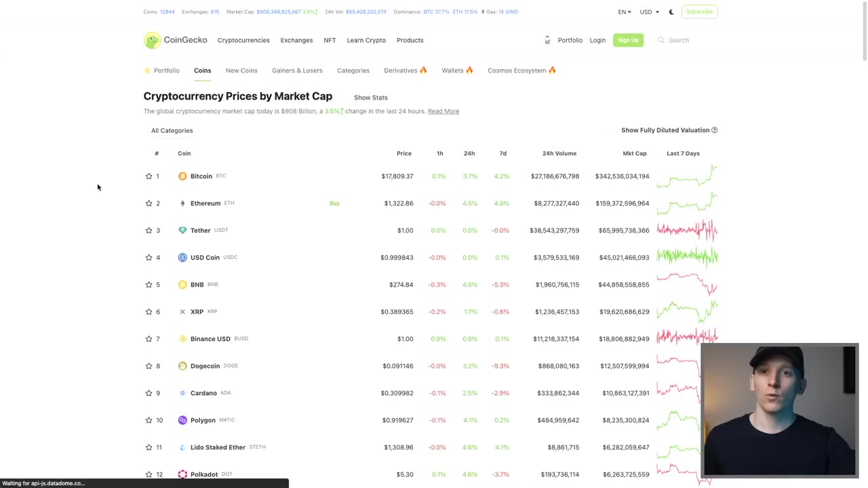Image resolution: width=868 pixels, height=488 pixels.
Task: Toggle dark mode moon icon
Action: tap(671, 12)
